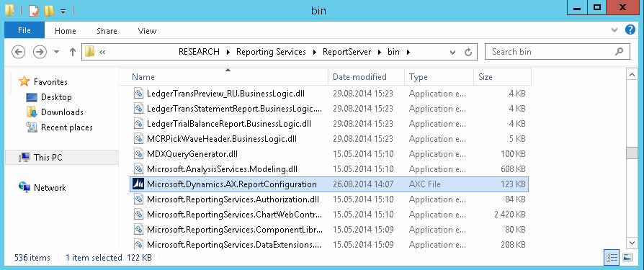Sort by the Date modified column
This screenshot has height=270, width=644.
point(367,77)
